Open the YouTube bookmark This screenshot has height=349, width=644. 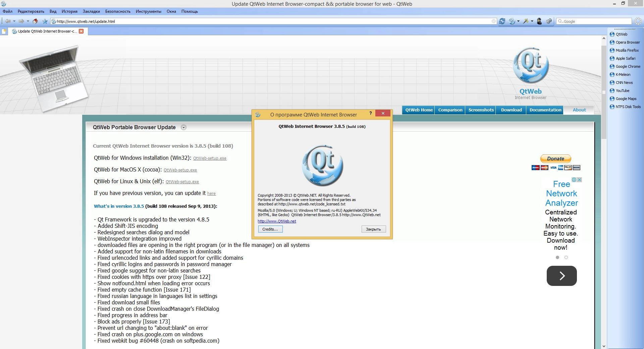620,91
